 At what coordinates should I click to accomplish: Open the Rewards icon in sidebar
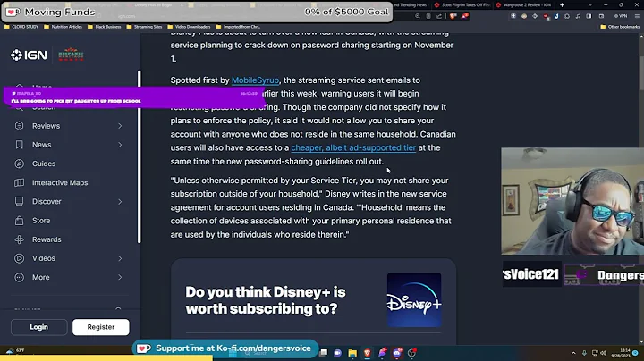pyautogui.click(x=20, y=239)
